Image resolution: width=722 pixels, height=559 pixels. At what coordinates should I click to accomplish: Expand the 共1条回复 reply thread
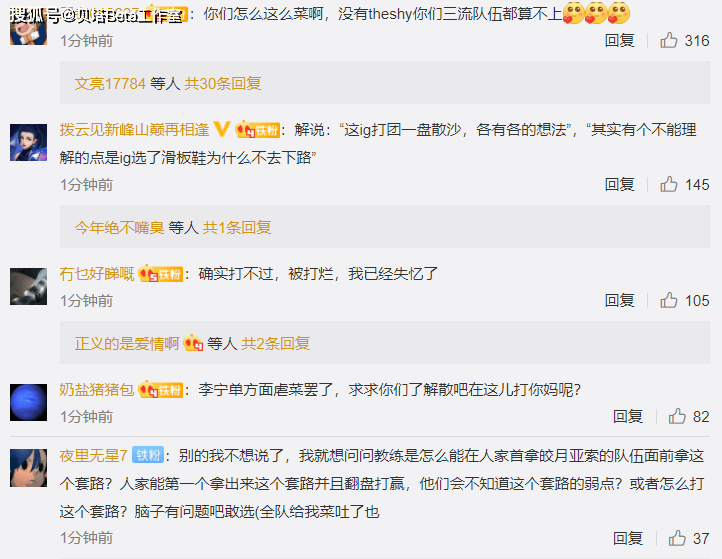pyautogui.click(x=237, y=227)
